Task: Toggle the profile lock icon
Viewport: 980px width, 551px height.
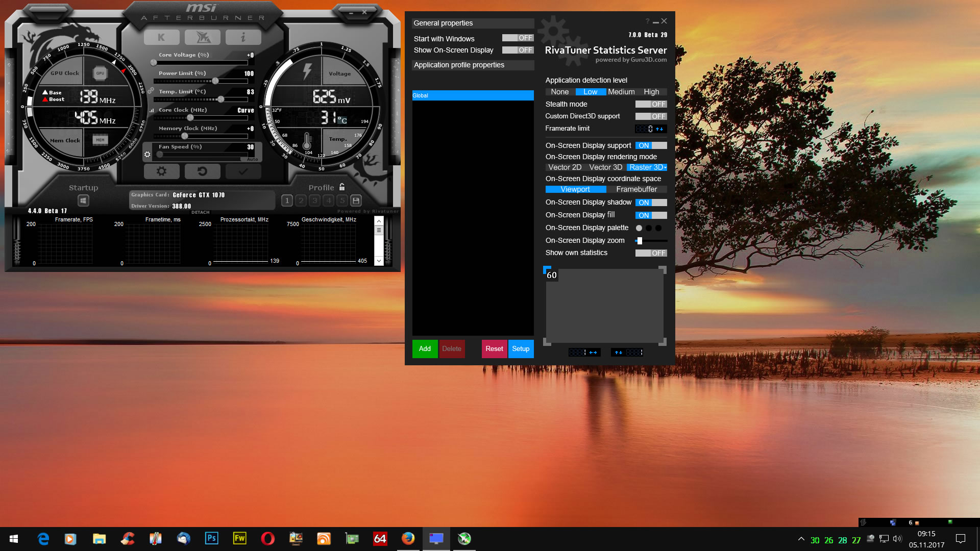Action: pos(342,187)
